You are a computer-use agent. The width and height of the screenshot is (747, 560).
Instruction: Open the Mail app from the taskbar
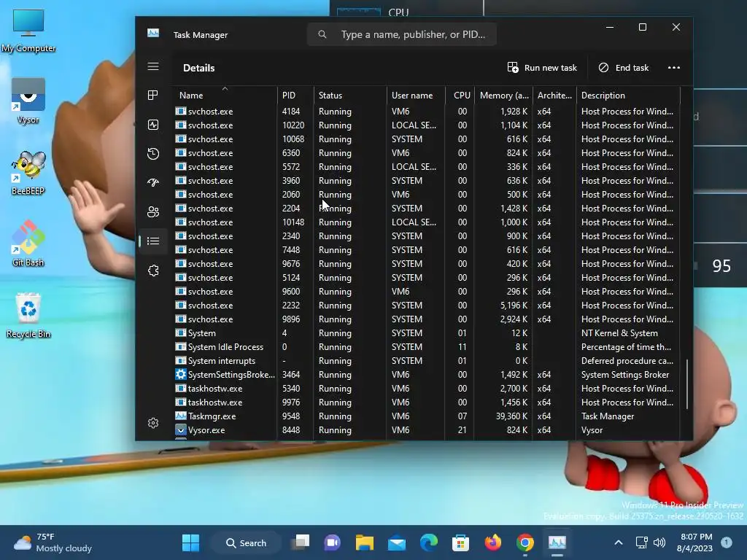tap(396, 542)
